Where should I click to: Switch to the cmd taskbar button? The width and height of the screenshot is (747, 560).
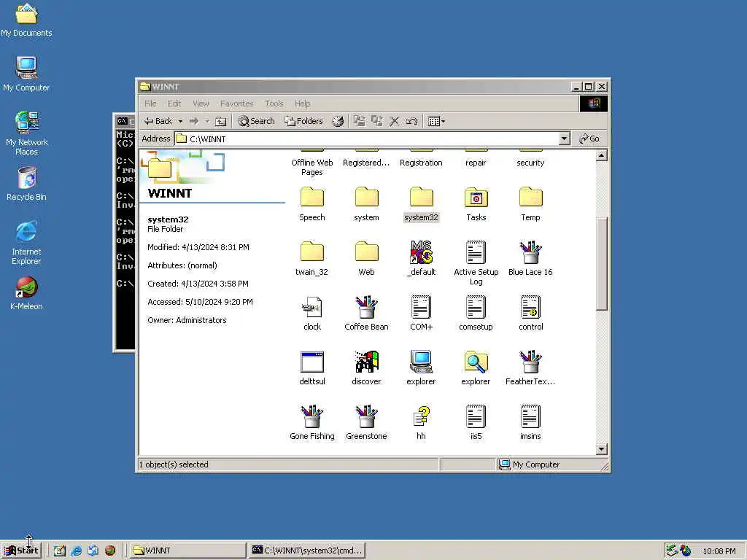pyautogui.click(x=307, y=550)
